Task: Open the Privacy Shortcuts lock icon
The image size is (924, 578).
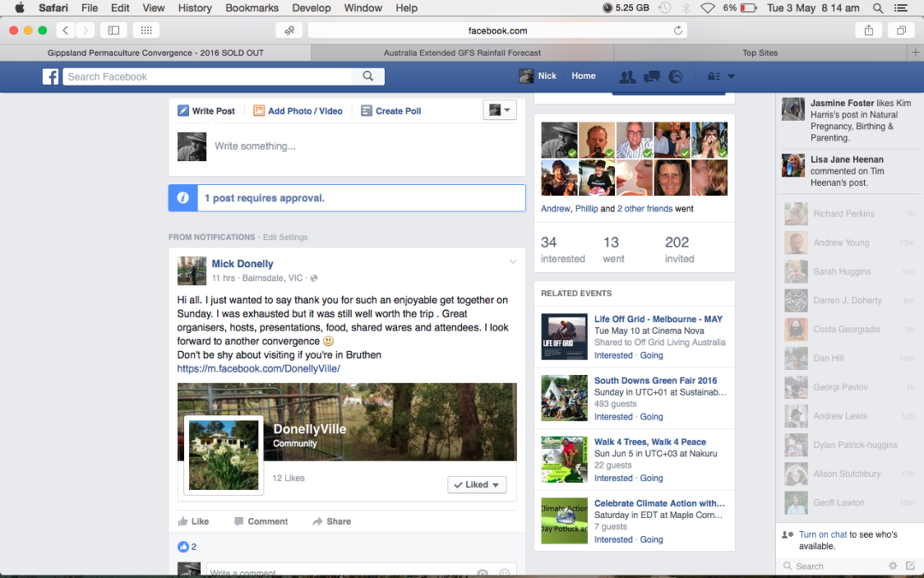Action: click(x=714, y=77)
